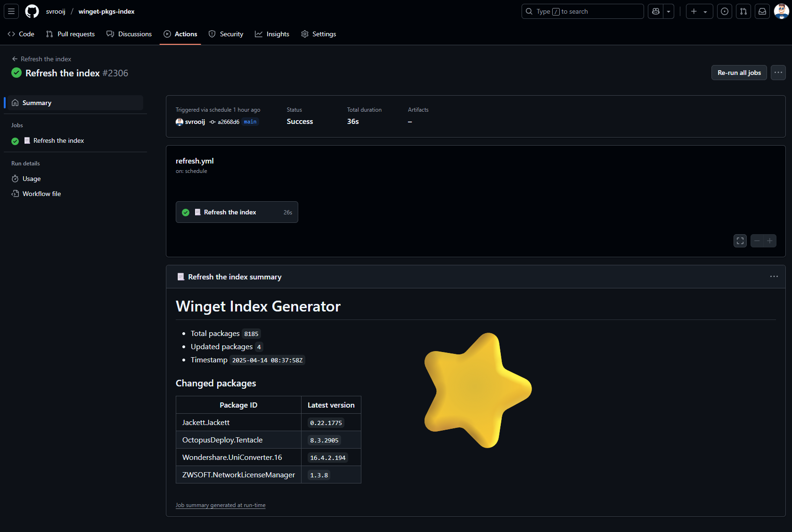Screen dimensions: 792x532
Task: Open the svrooij user link in trigger info
Action: tap(195, 122)
